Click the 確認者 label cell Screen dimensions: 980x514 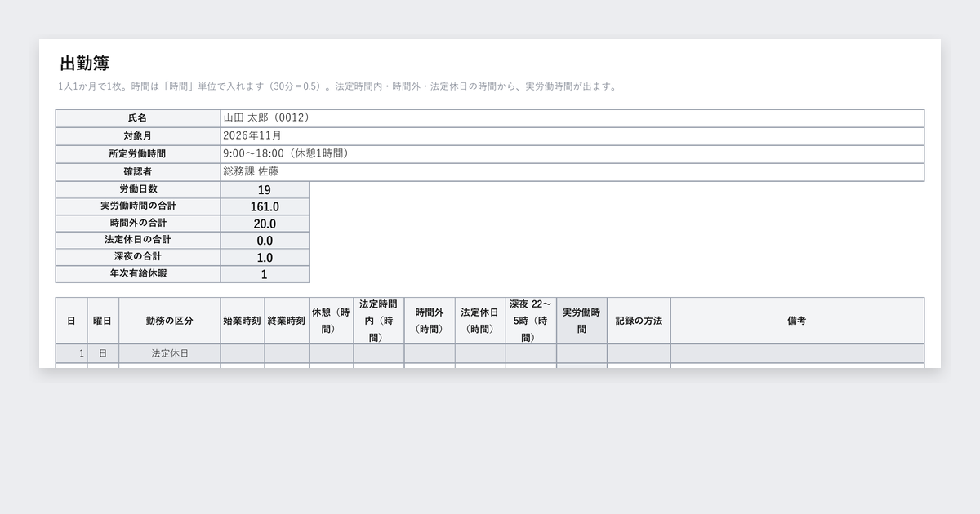pos(138,172)
